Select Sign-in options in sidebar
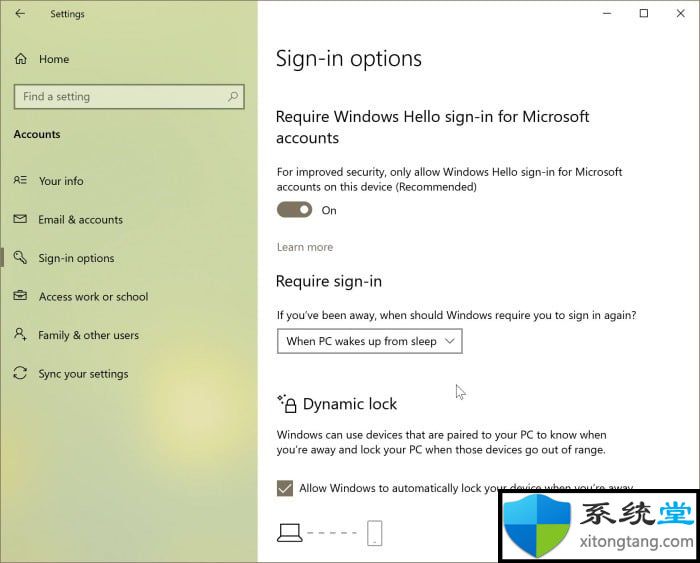This screenshot has width=700, height=563. 76,258
